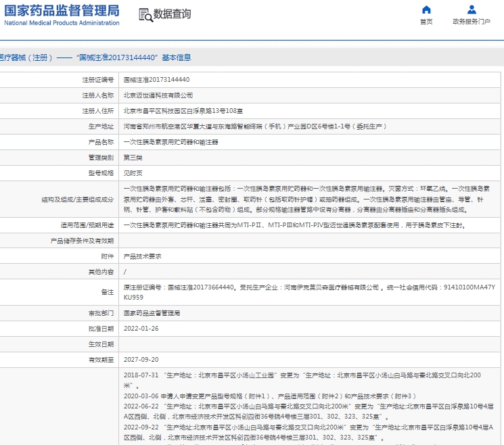Click the 适用范围/预期用途 label
This screenshot has height=445, width=504.
point(87,225)
